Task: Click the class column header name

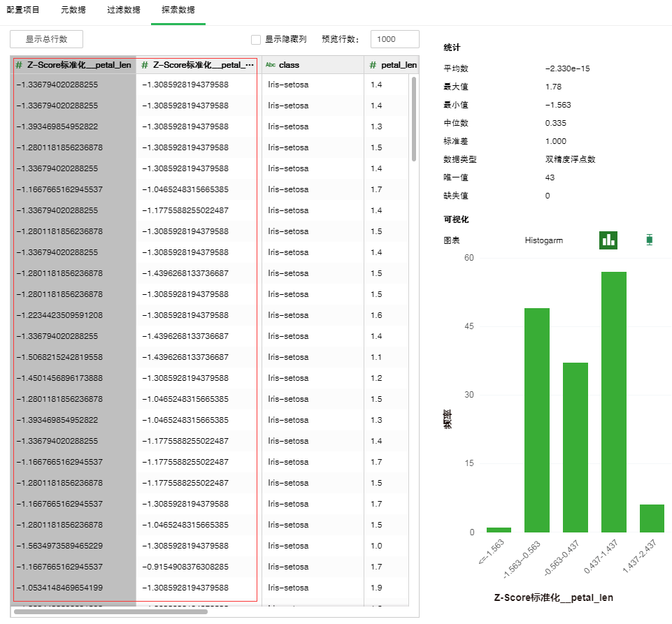Action: pos(289,65)
